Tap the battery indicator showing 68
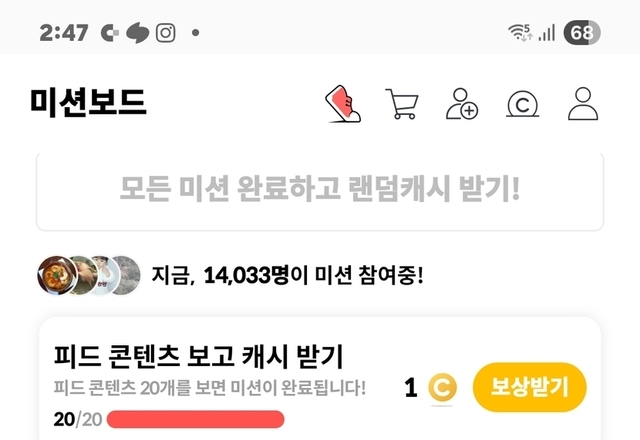640x440 pixels. click(582, 32)
